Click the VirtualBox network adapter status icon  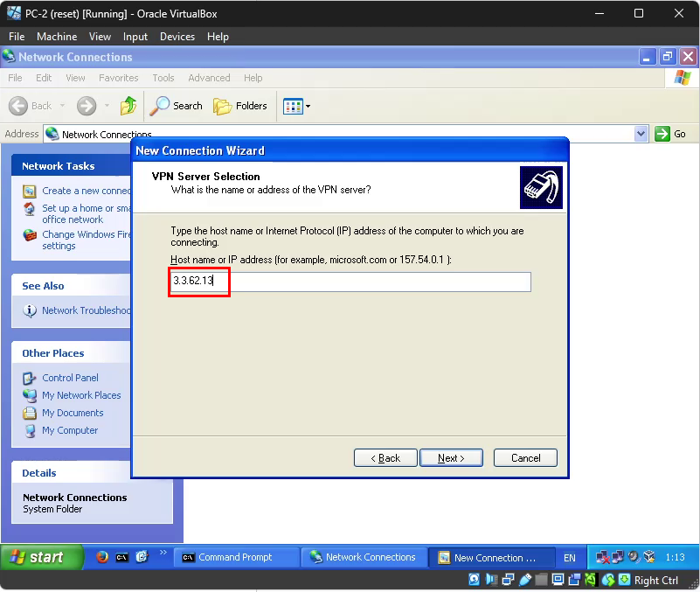coord(508,580)
